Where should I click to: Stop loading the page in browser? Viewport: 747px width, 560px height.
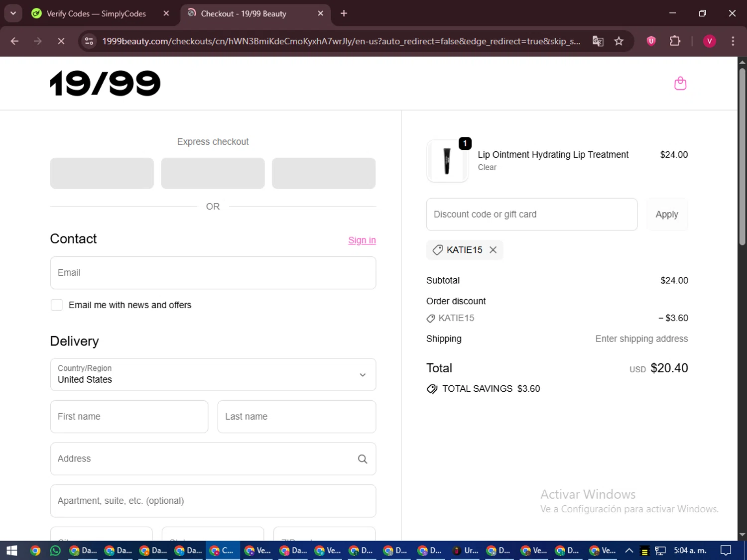(61, 41)
